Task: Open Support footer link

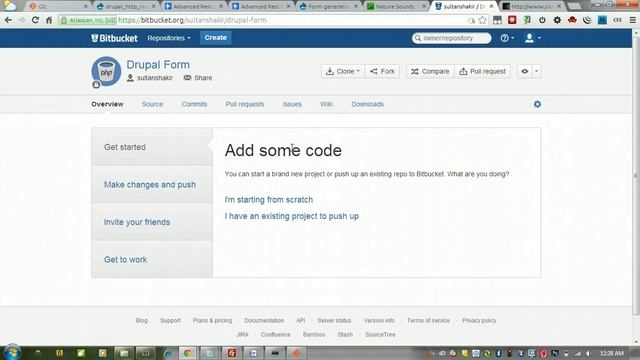Action: [170, 320]
